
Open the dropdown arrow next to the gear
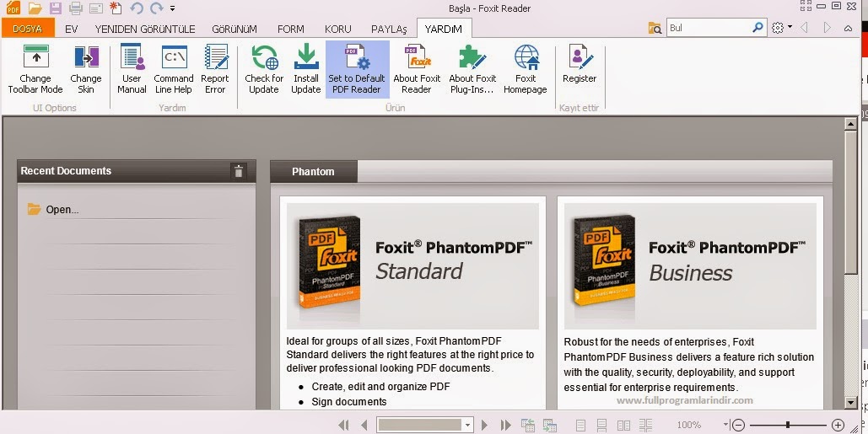[x=790, y=26]
